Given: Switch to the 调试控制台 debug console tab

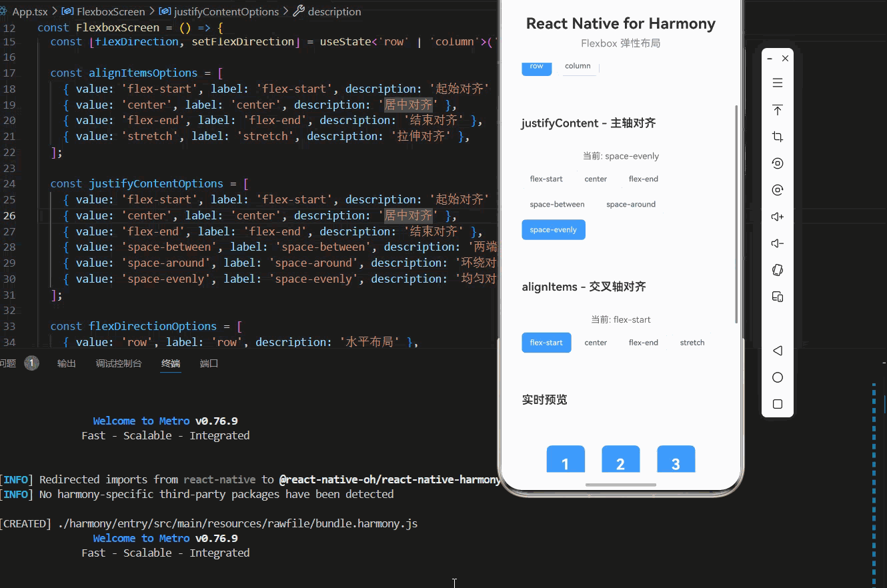Looking at the screenshot, I should [119, 363].
